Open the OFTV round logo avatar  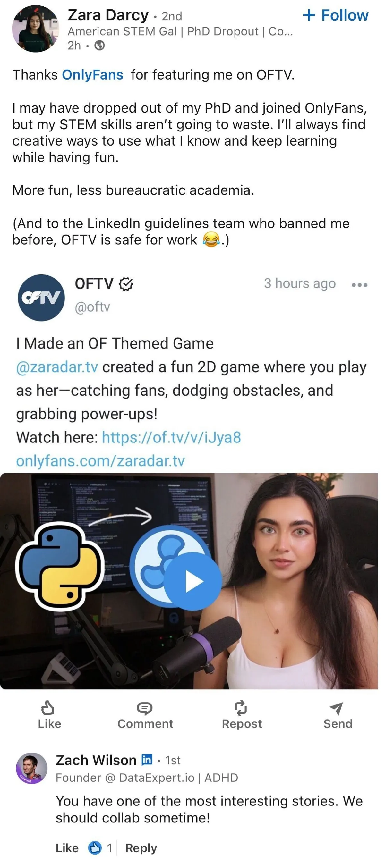41,298
